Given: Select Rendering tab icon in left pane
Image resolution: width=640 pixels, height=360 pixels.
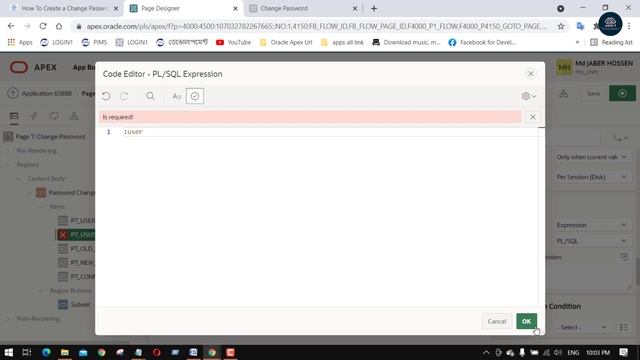Looking at the screenshot, I should (14, 116).
